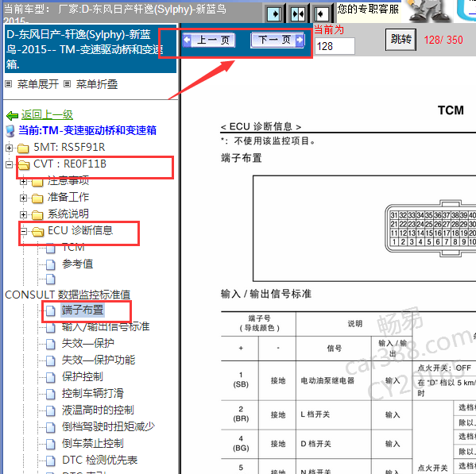Open the 准备工作 folder
Image resolution: width=476 pixels, height=474 pixels.
pos(68,197)
